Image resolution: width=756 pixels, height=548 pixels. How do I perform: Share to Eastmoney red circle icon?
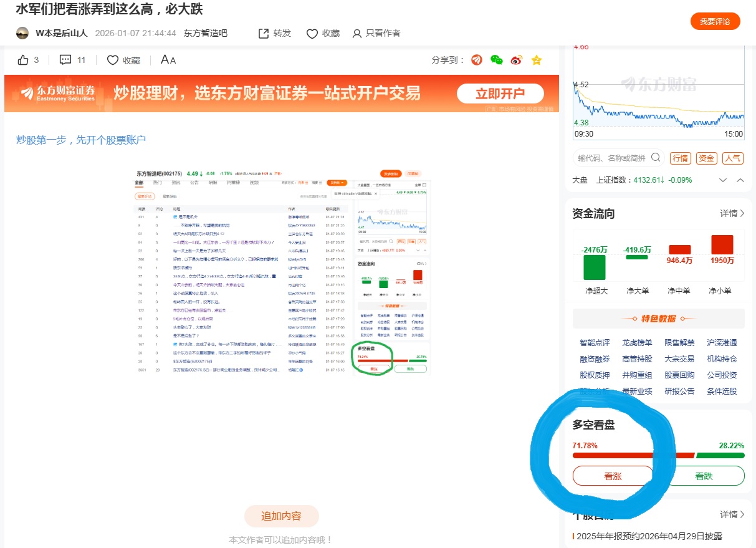tap(477, 60)
